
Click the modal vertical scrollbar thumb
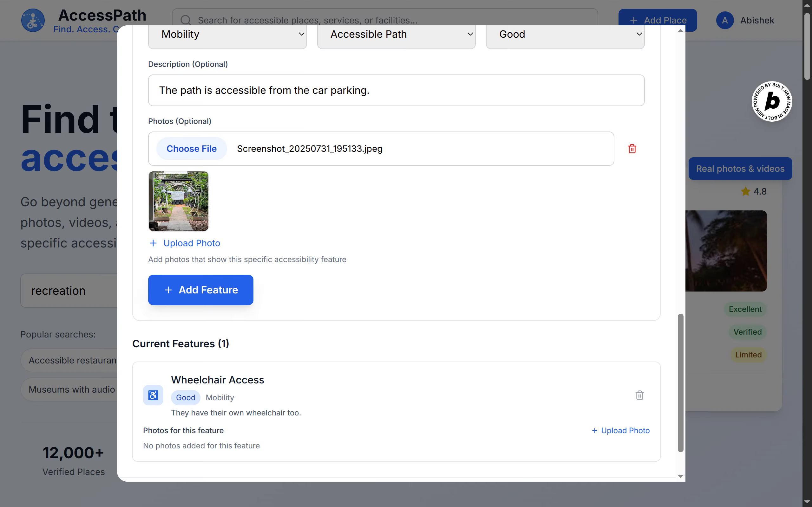[x=680, y=382]
